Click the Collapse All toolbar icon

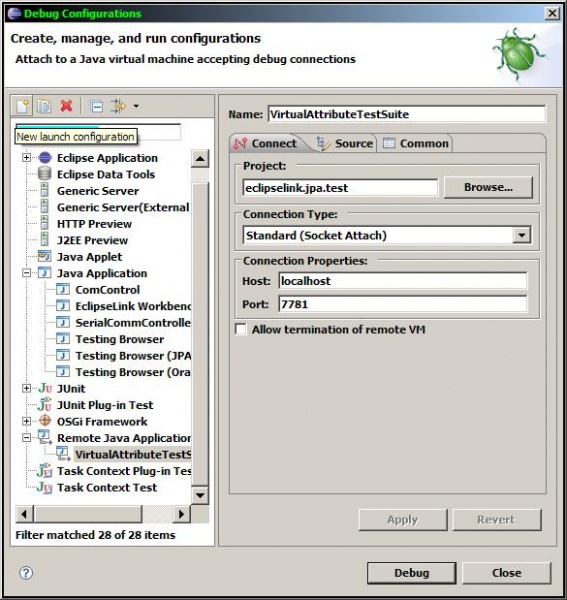pos(96,106)
